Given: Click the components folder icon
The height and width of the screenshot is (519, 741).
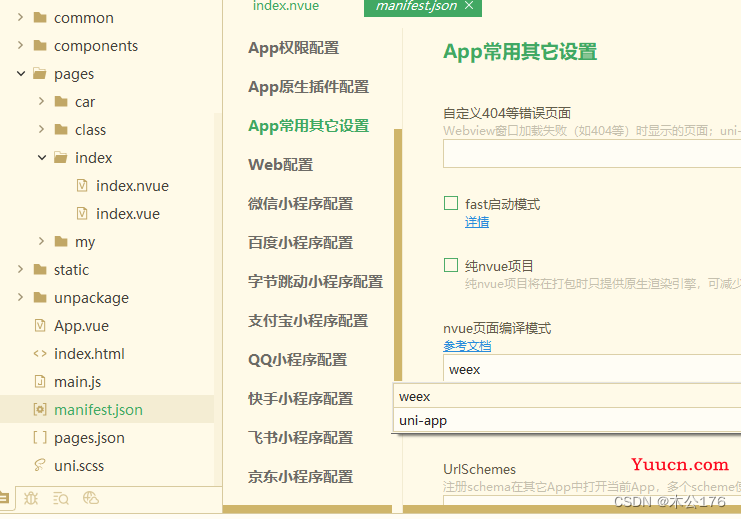Looking at the screenshot, I should point(40,45).
